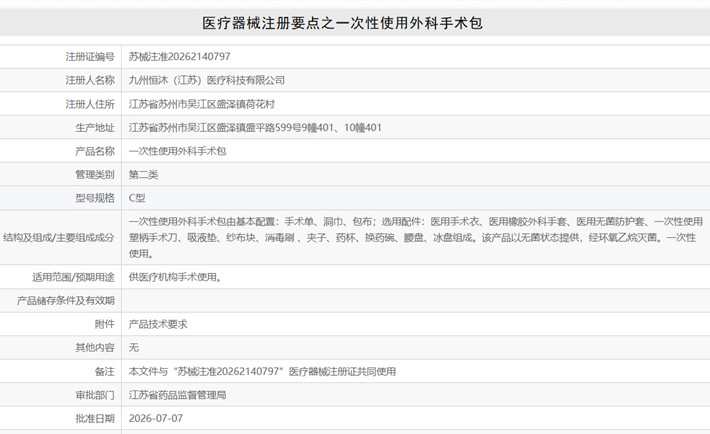Select the label 型号规格
This screenshot has width=710, height=434.
click(95, 198)
